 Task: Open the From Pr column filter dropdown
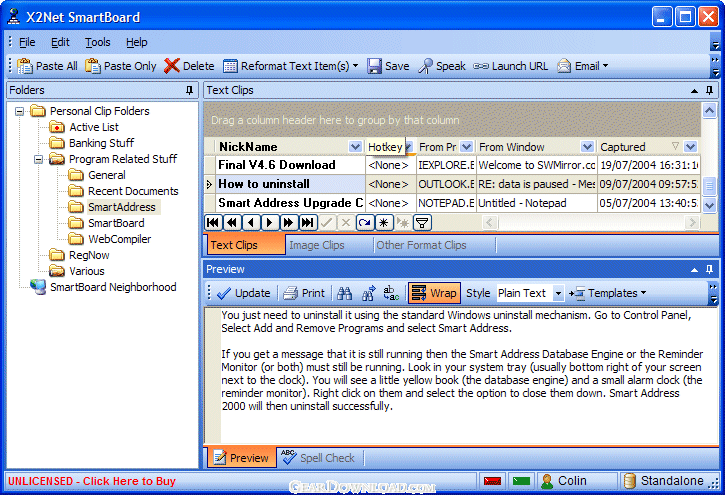tap(467, 147)
